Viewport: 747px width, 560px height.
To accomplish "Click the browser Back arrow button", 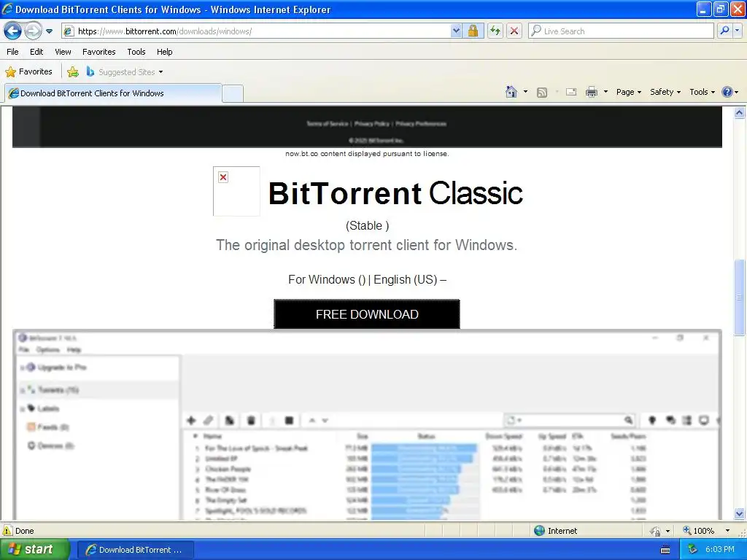I will [x=13, y=31].
